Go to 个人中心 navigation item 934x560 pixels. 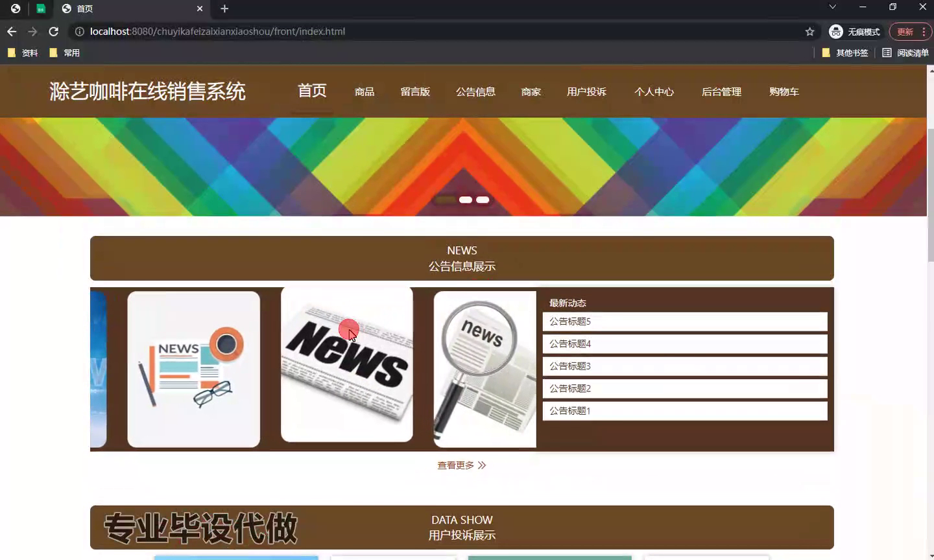[x=654, y=91]
